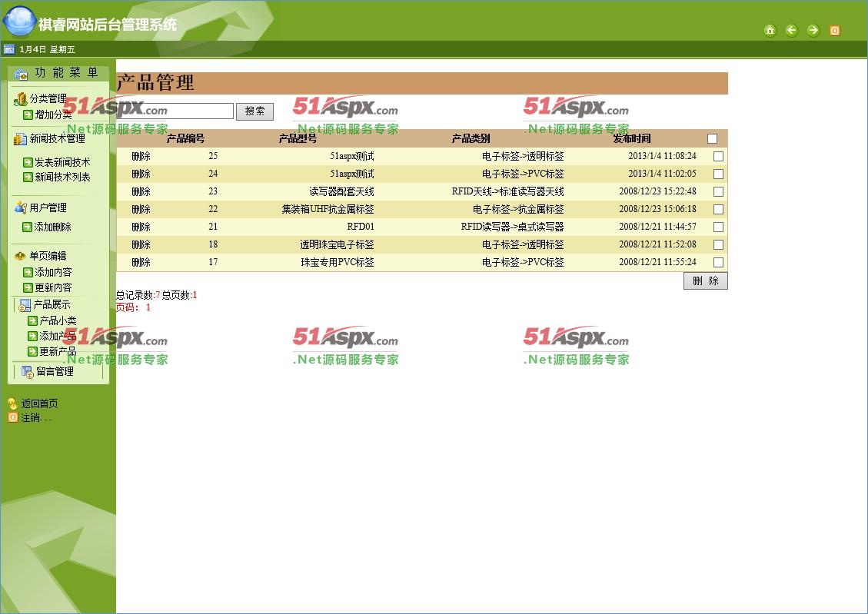The image size is (868, 614).
Task: Click the 注销 icon
Action: (x=13, y=417)
